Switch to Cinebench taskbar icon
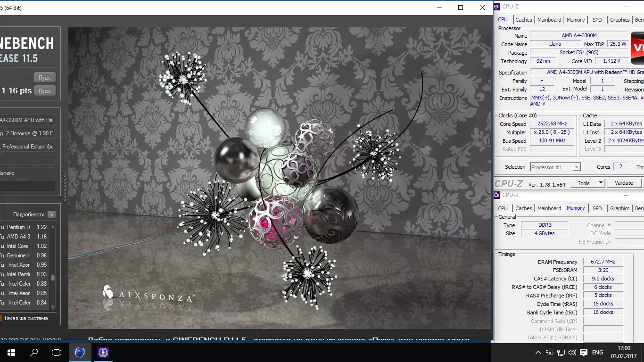 coord(80,352)
